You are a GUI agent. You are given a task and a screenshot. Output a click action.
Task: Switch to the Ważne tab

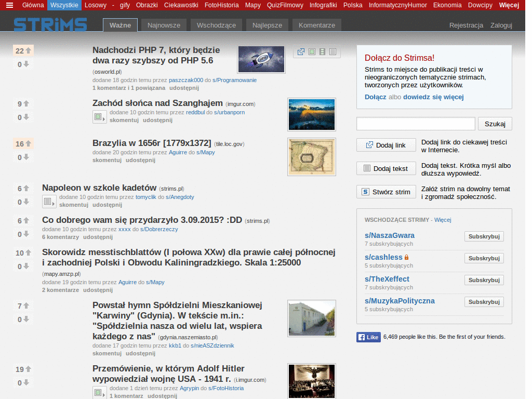120,25
